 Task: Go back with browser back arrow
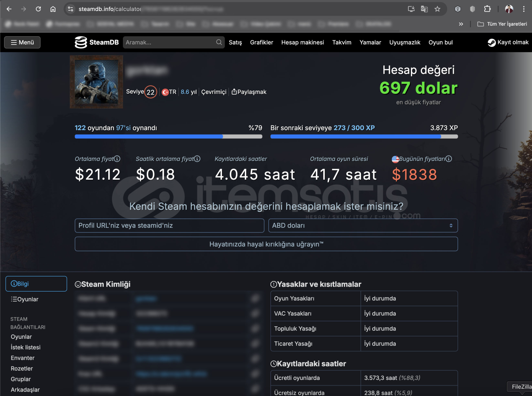pos(9,9)
